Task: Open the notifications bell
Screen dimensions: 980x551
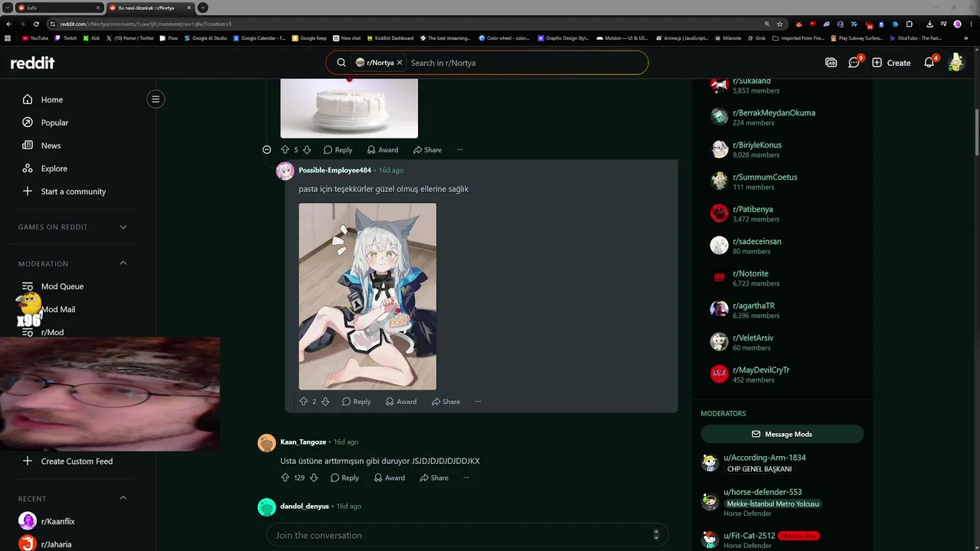Action: coord(929,63)
